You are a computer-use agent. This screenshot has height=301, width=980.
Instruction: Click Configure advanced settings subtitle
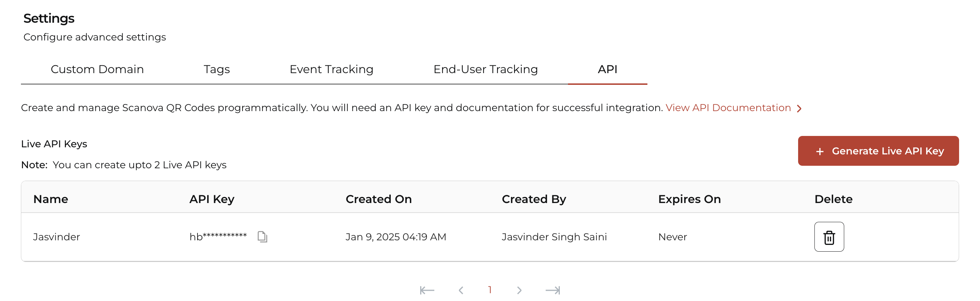[x=95, y=37]
